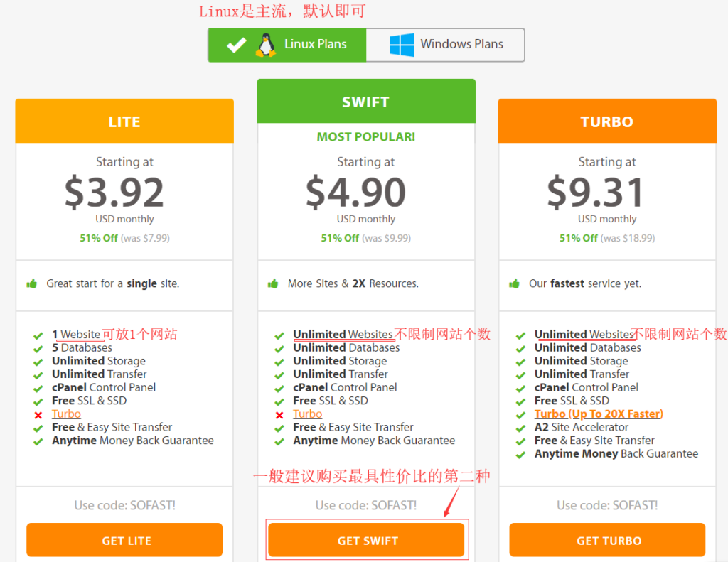Click the $4.90 Swift price
The image size is (728, 562).
[x=355, y=192]
